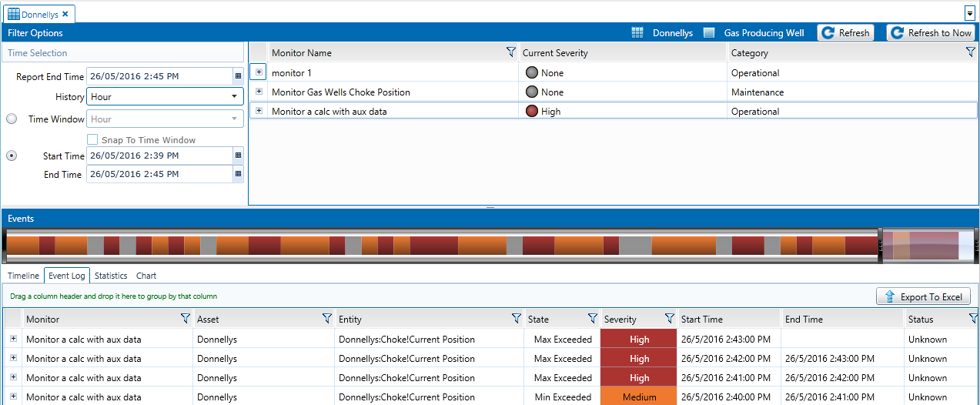
Task: Expand the monitor 1 row
Action: (259, 72)
